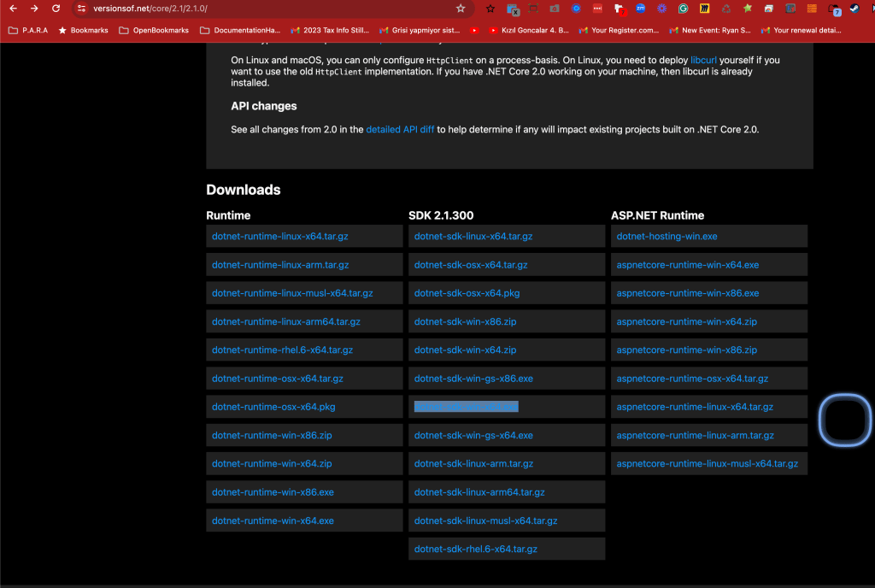Download dotnet-sdk-win-gs-x86.exe
The width and height of the screenshot is (875, 588).
pyautogui.click(x=473, y=379)
